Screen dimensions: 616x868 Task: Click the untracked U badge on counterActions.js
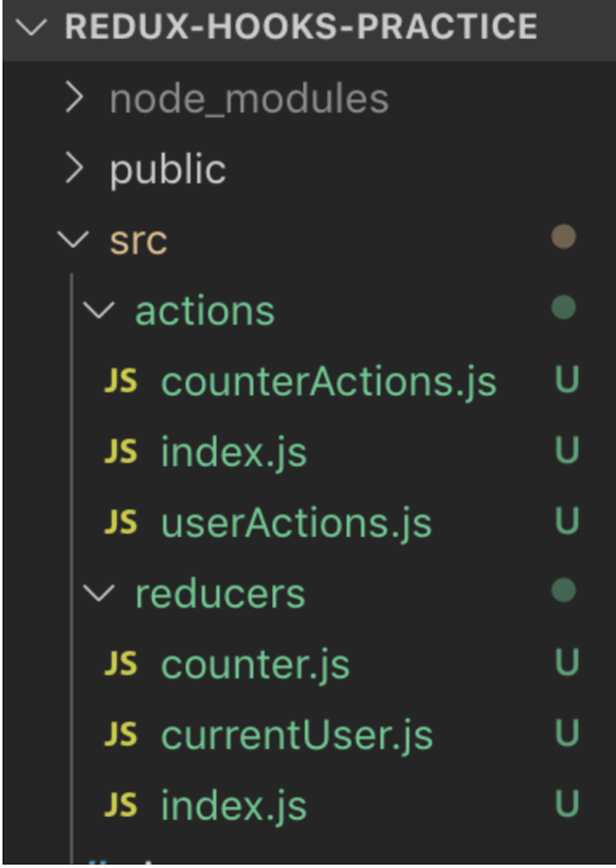(x=567, y=382)
